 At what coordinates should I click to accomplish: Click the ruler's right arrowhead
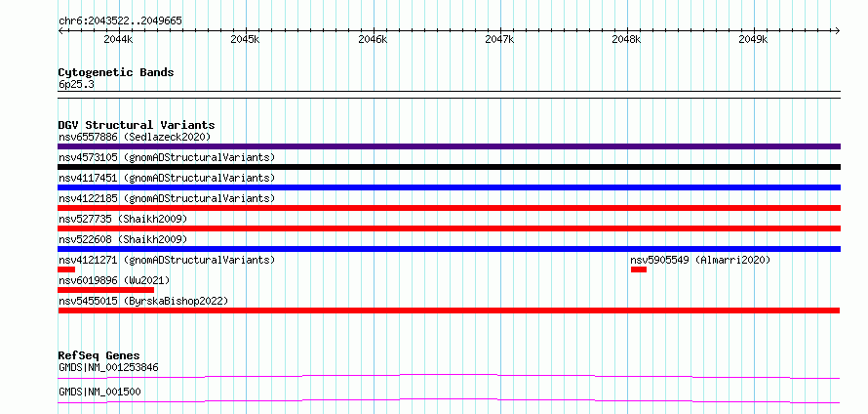point(838,31)
